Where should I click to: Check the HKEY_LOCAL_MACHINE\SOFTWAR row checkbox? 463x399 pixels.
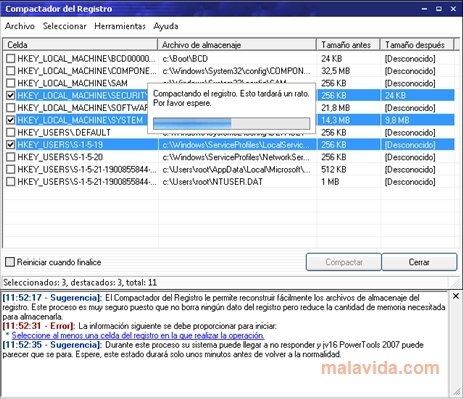coord(11,108)
